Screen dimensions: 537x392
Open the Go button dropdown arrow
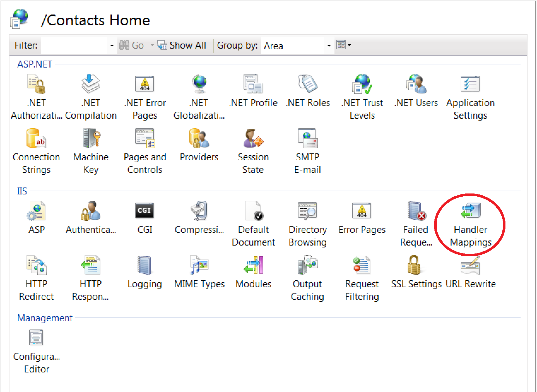(152, 45)
